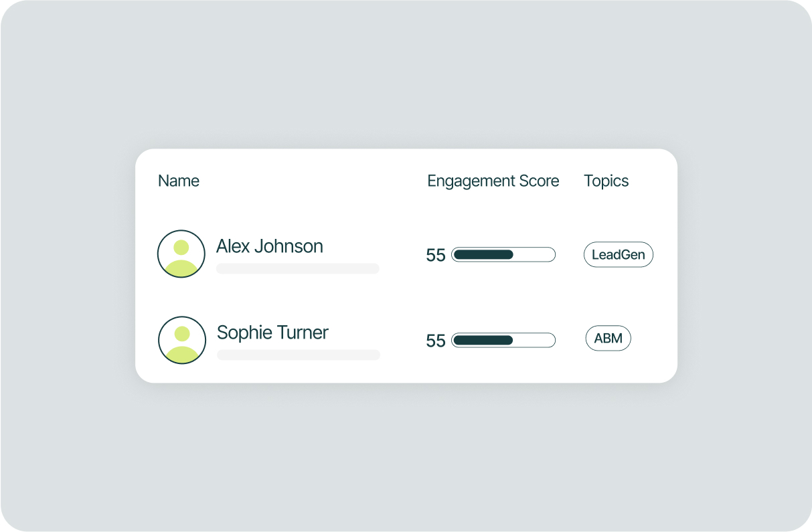812x532 pixels.
Task: Click Alex Johnson's score value 55
Action: tap(436, 255)
